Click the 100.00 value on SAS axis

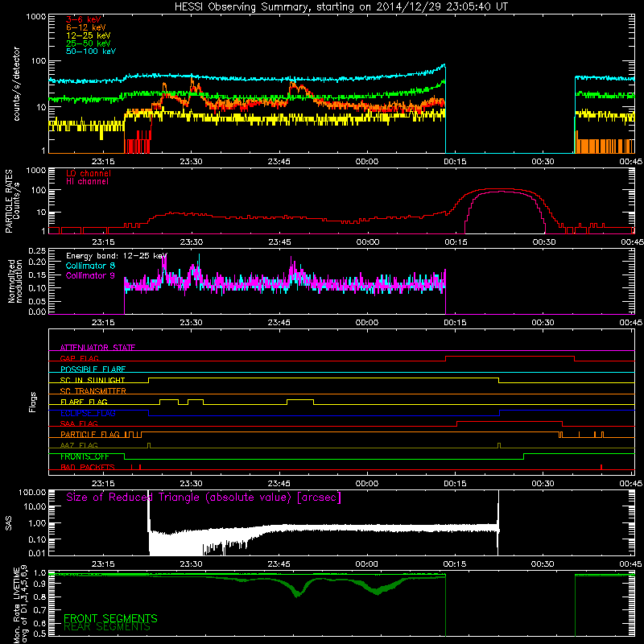pyautogui.click(x=32, y=492)
